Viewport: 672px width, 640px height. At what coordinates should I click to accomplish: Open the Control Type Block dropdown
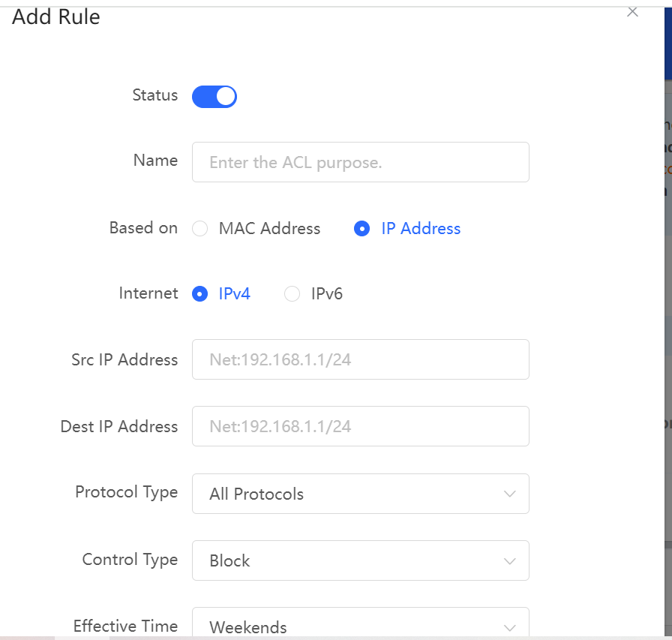(361, 560)
